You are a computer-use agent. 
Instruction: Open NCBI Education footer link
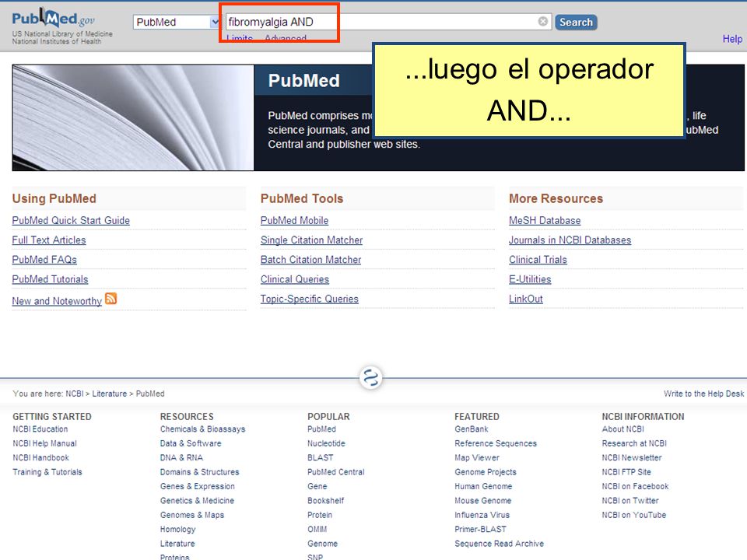[40, 429]
